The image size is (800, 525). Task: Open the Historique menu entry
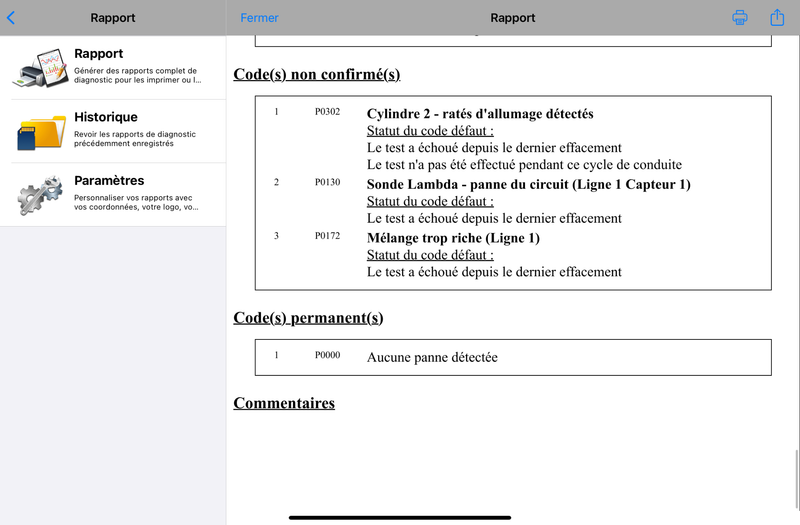113,131
